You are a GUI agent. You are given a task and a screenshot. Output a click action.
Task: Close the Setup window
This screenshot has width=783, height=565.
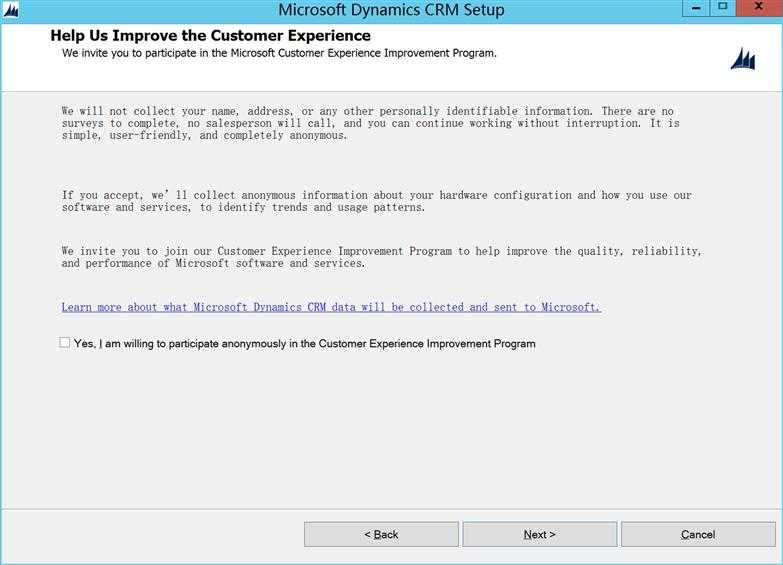759,7
